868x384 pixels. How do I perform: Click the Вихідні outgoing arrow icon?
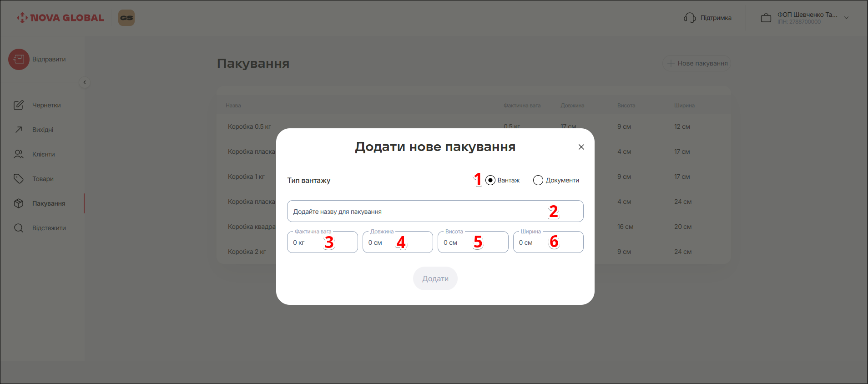click(x=19, y=130)
